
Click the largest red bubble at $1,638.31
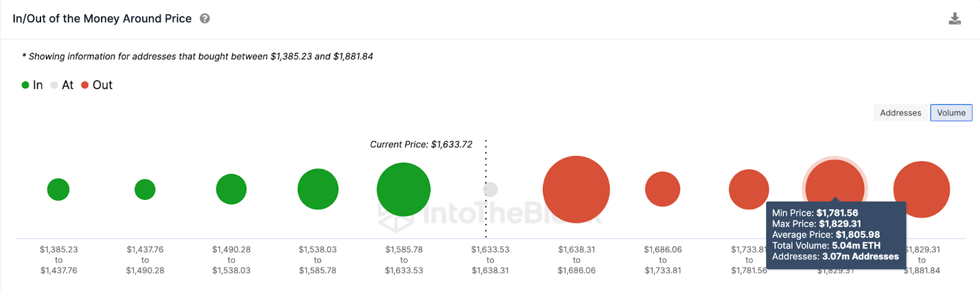(x=576, y=189)
